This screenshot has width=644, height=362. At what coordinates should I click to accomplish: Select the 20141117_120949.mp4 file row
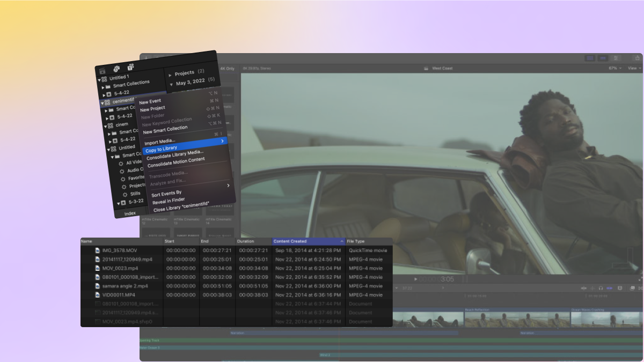[236, 260]
